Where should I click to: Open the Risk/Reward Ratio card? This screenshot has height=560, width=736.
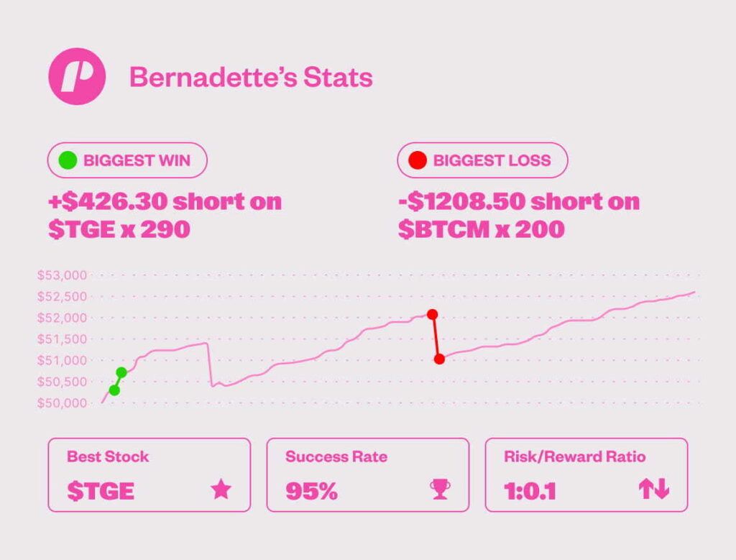(x=586, y=474)
